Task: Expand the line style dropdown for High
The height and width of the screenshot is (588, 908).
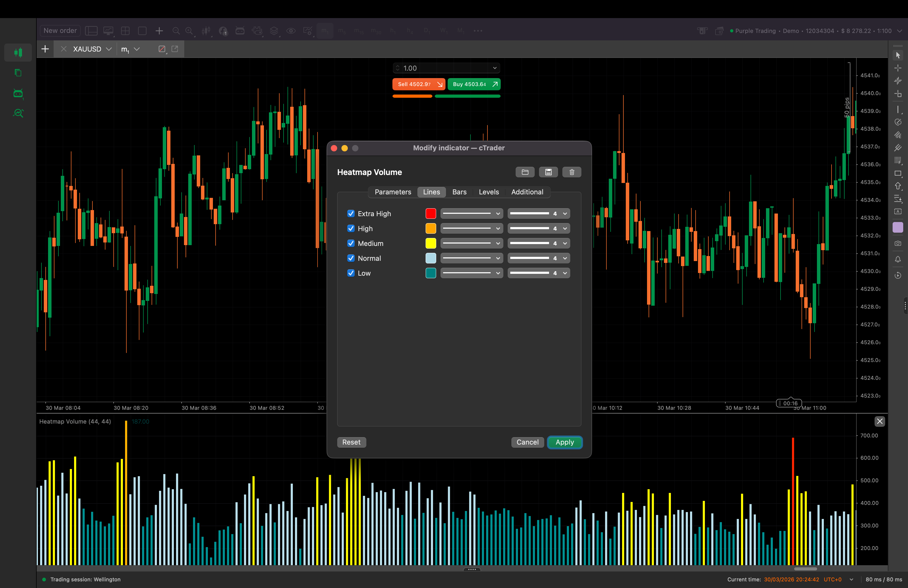Action: pyautogui.click(x=497, y=228)
